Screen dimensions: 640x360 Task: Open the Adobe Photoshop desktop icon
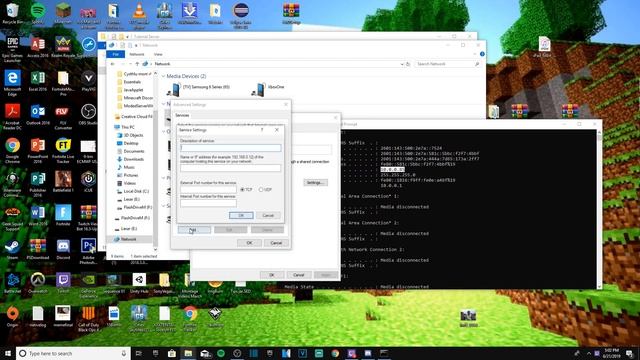pos(88,251)
